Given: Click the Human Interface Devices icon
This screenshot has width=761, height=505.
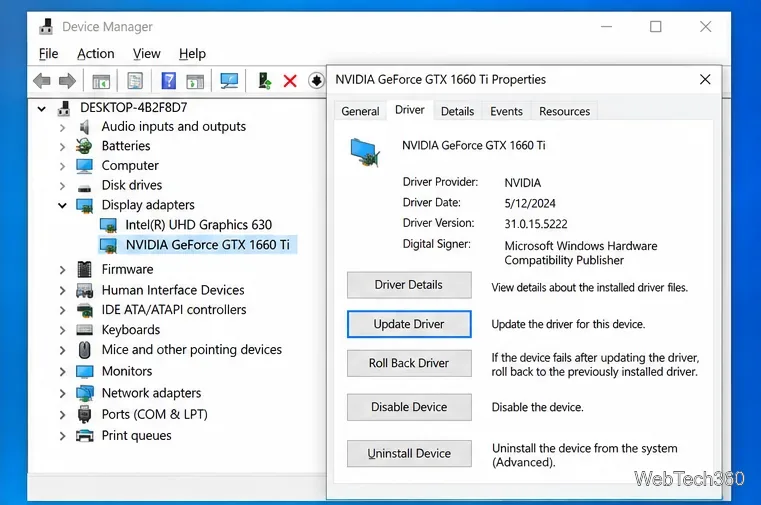Looking at the screenshot, I should (x=84, y=290).
